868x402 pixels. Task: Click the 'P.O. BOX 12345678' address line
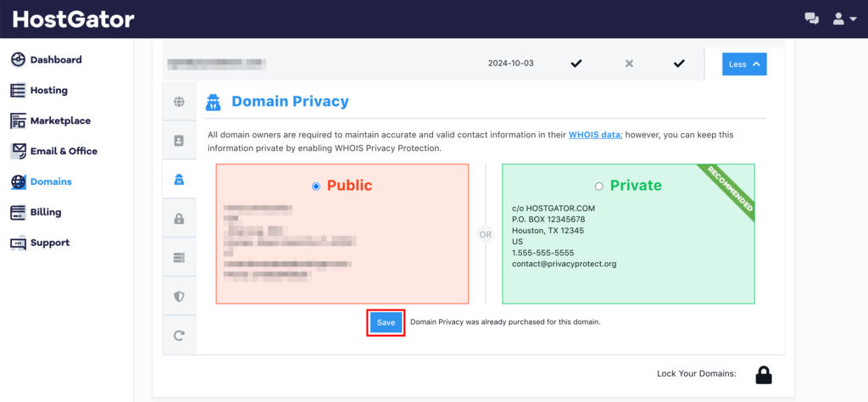(547, 220)
